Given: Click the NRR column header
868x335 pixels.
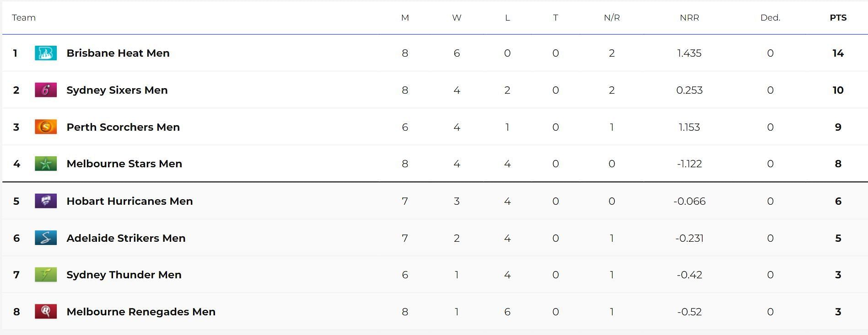Looking at the screenshot, I should tap(690, 18).
